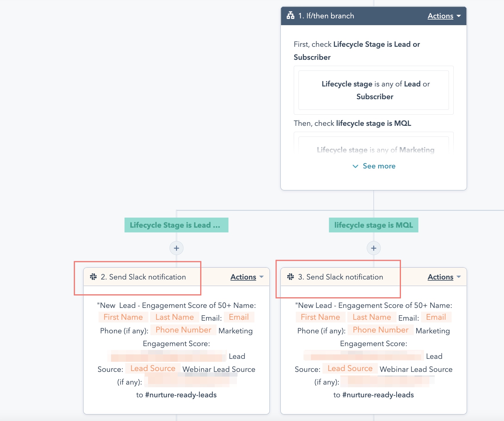Click the First Name token in step 2

pyautogui.click(x=123, y=317)
